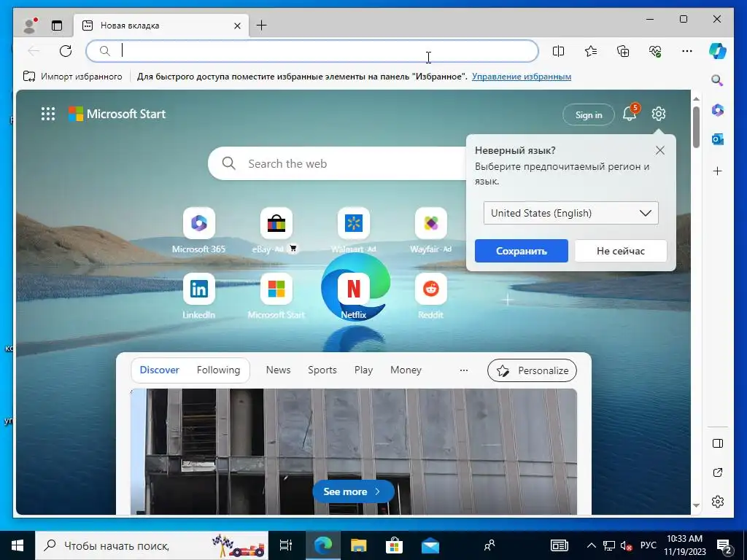Viewport: 747px width, 560px height.
Task: Open Microsoft 365 in the sidebar
Action: pos(718,111)
